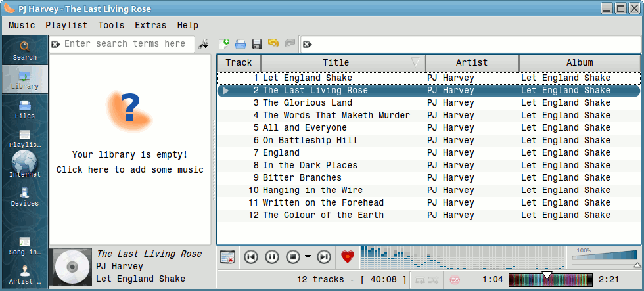Click 'Click here to add some music'
Viewport: 644px width, 291px height.
click(130, 170)
